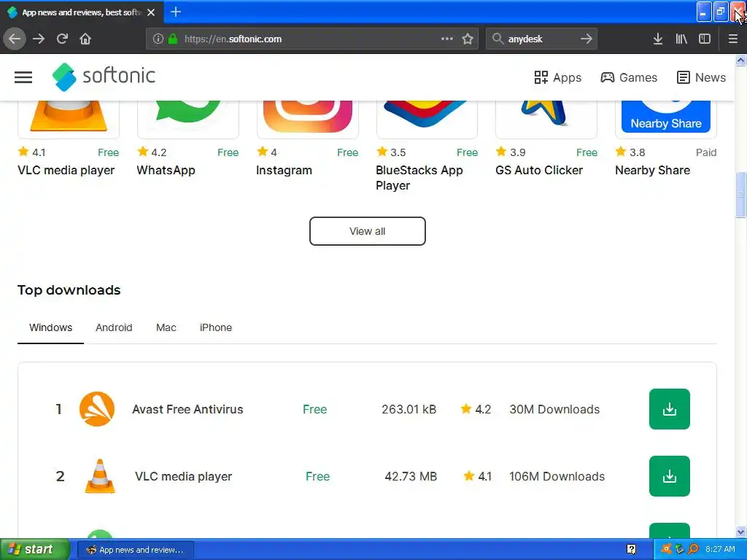Screen dimensions: 747x560
Task: Open the browser home page
Action: [85, 39]
